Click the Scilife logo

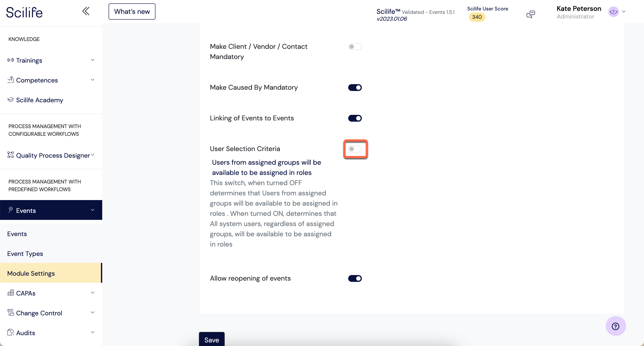24,12
